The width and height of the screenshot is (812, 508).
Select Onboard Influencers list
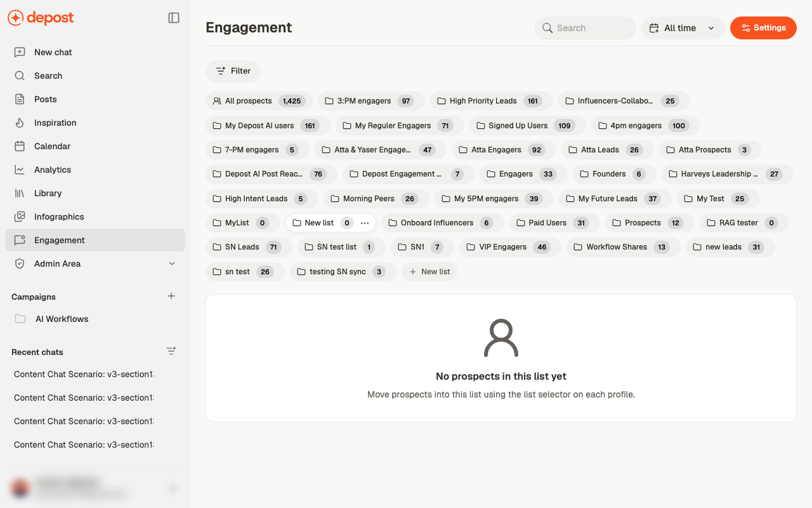click(443, 223)
